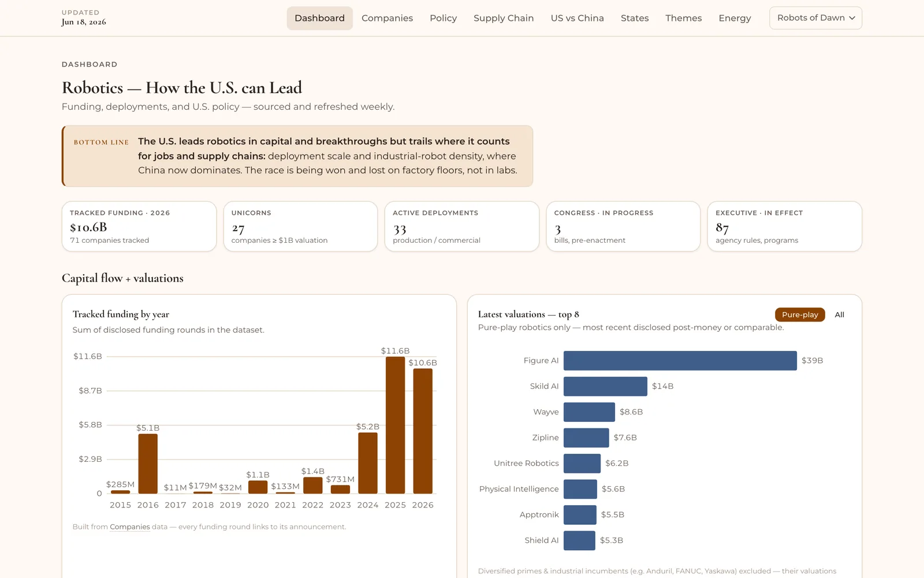Open the States page

pyautogui.click(x=635, y=18)
